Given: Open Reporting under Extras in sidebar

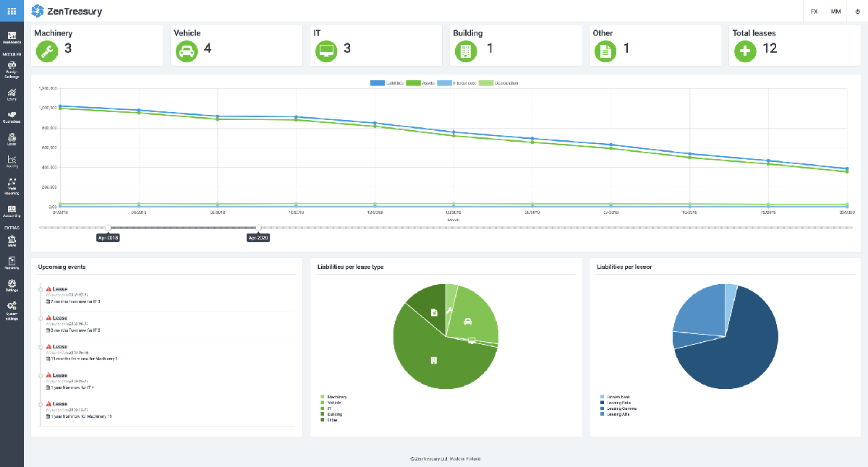Looking at the screenshot, I should pos(12,262).
